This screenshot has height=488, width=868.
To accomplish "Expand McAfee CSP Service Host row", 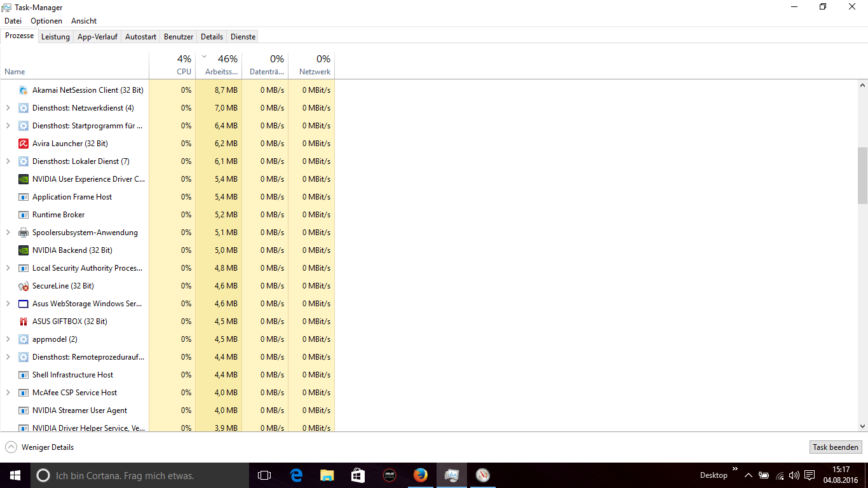I will (8, 393).
